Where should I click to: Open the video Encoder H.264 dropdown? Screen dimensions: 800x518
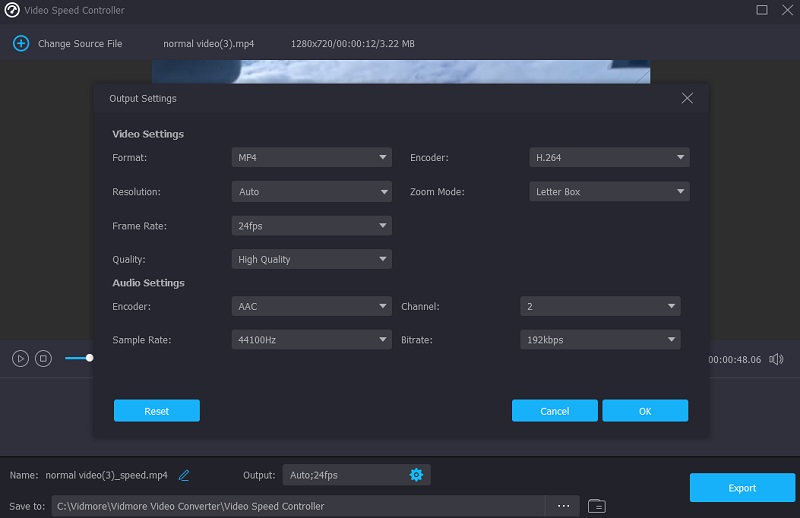[609, 158]
